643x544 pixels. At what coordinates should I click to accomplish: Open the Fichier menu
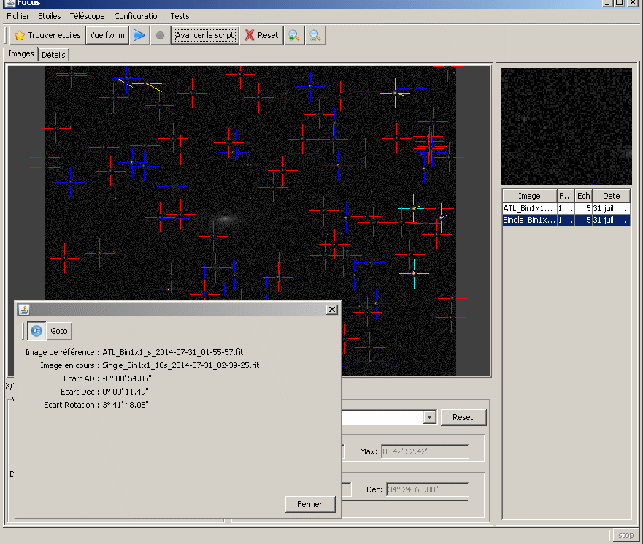click(18, 16)
